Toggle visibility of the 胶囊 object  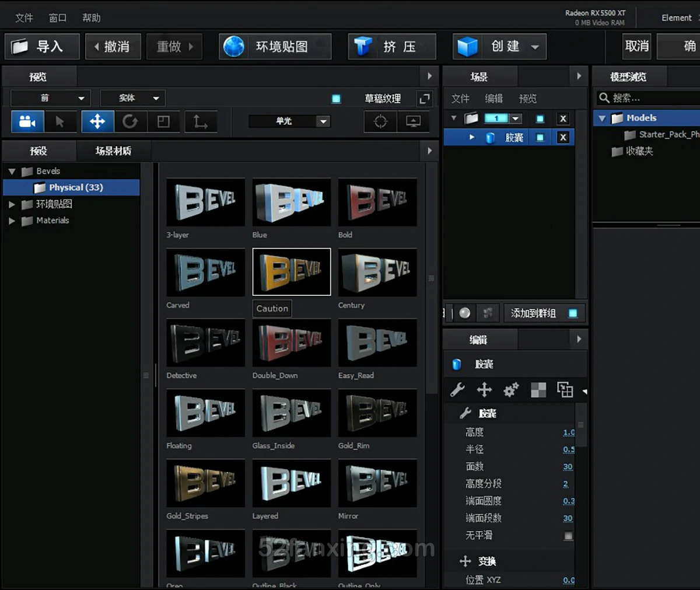pyautogui.click(x=540, y=138)
